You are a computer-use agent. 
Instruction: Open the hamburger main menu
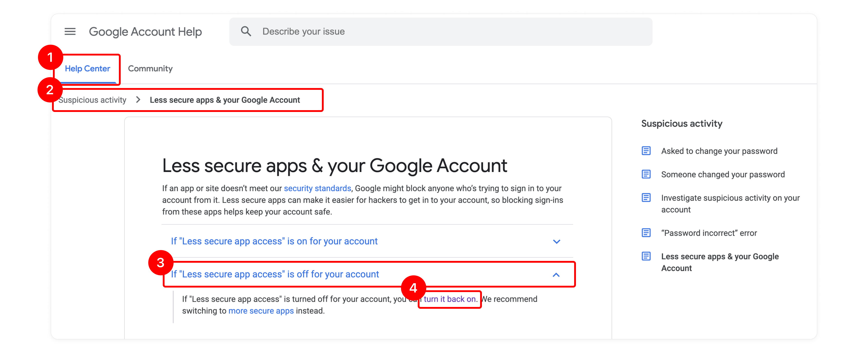click(70, 32)
